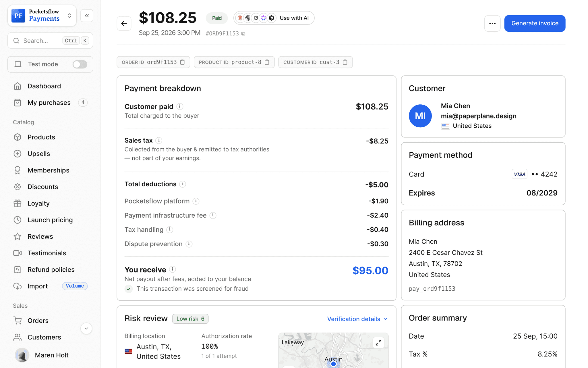Image resolution: width=588 pixels, height=368 pixels.
Task: Show info for Pocketsflow platform fee
Action: (x=196, y=201)
